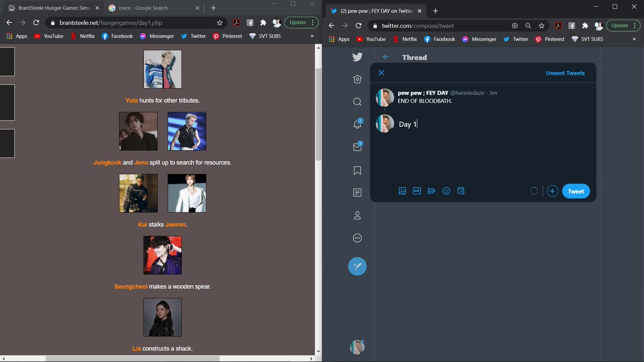Add a poll to the tweet
Viewport: 644px width, 362px height.
pos(431,191)
